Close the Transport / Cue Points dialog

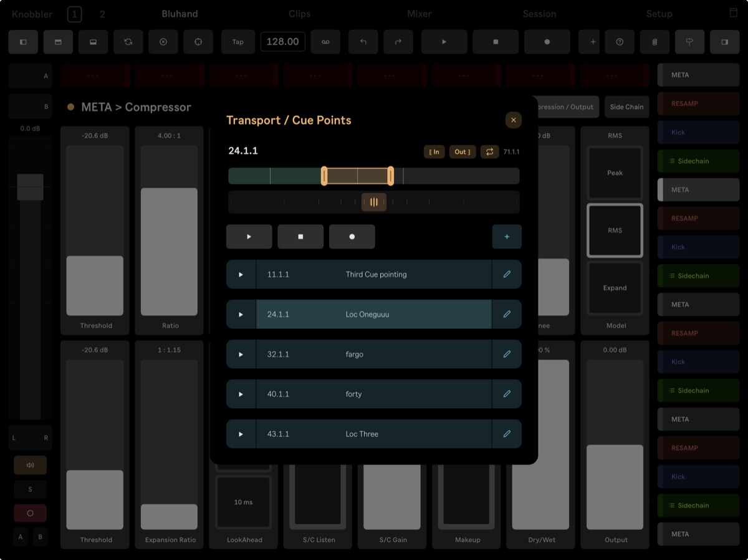point(513,120)
